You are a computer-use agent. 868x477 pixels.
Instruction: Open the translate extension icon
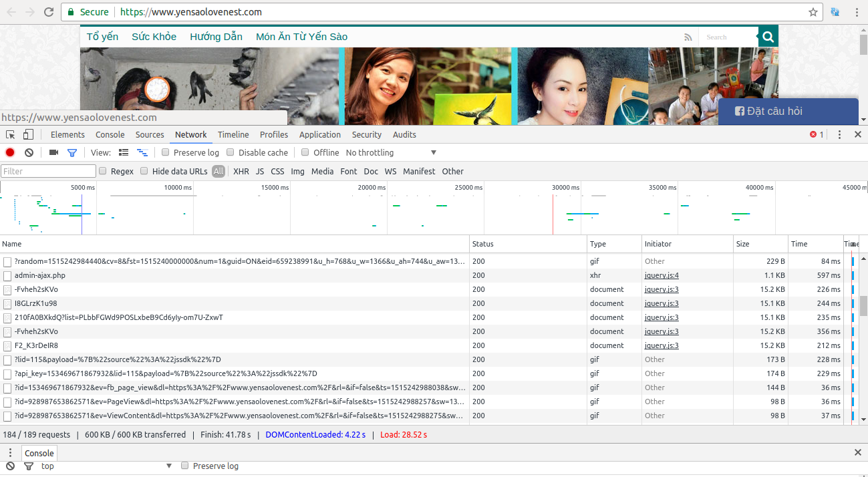coord(835,12)
